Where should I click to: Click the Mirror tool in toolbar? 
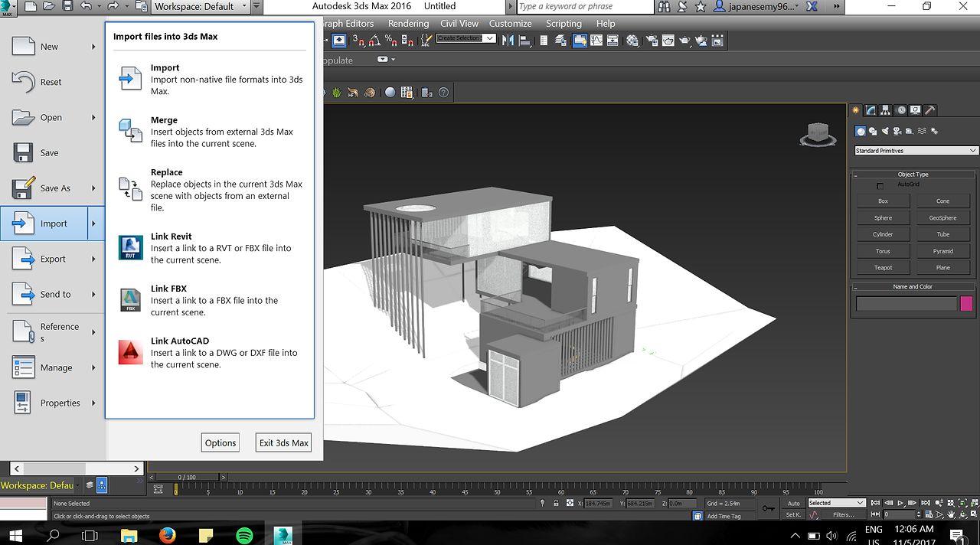508,40
